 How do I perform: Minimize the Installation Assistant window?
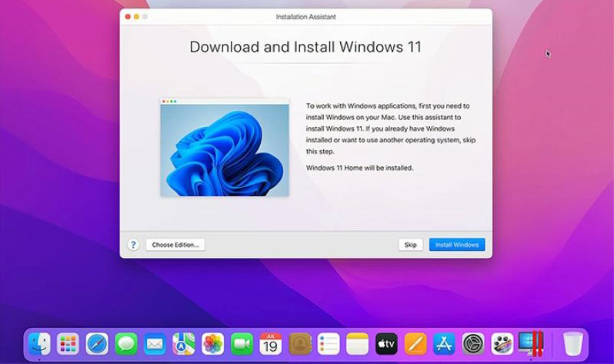click(136, 16)
